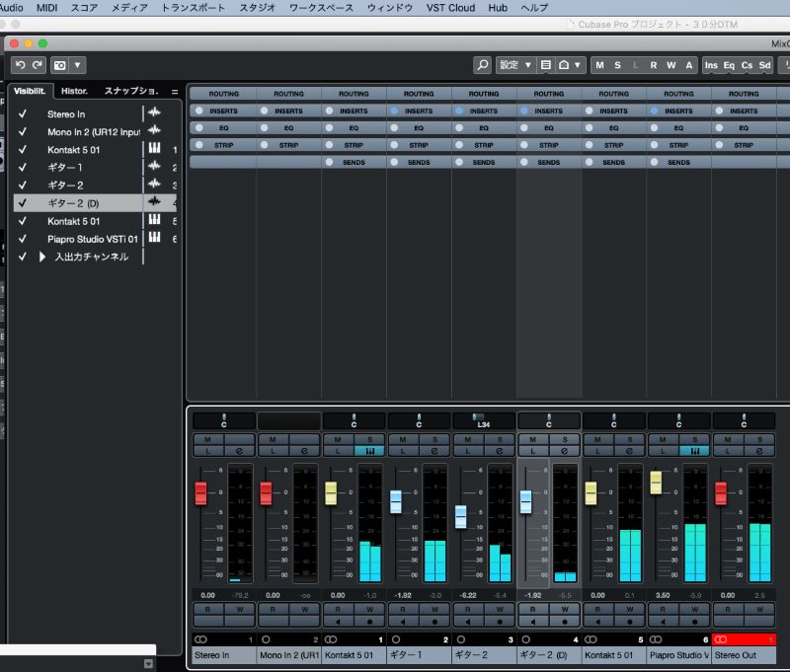The height and width of the screenshot is (672, 790).
Task: Expand the 入出力チャンネル folder
Action: 42,257
